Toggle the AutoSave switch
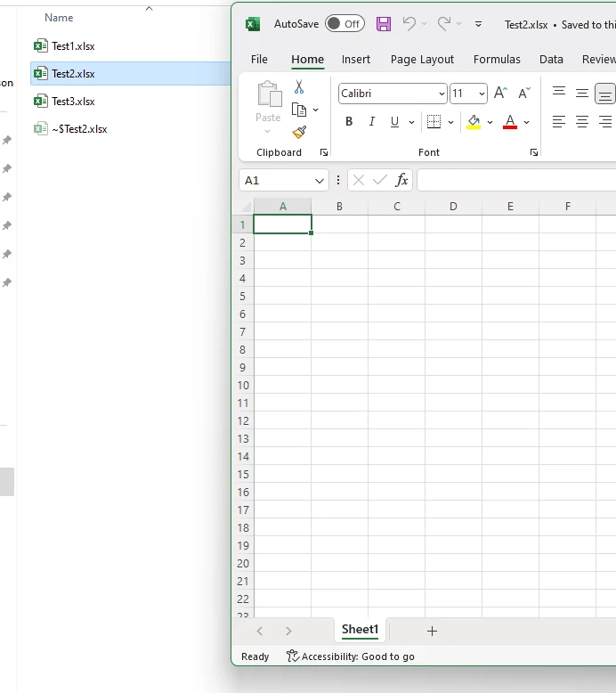This screenshot has height=693, width=616. 344,24
